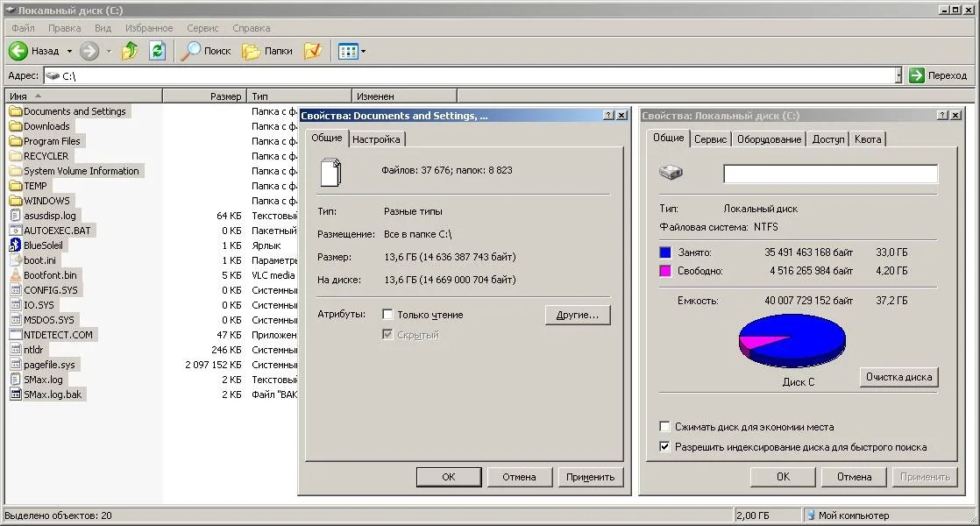Viewport: 980px width, 526px height.
Task: Open the Квота tab in disk properties
Action: pyautogui.click(x=868, y=139)
